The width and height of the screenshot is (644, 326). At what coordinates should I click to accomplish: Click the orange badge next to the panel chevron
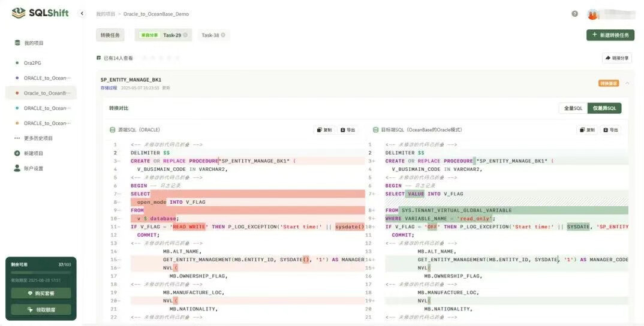coord(609,83)
